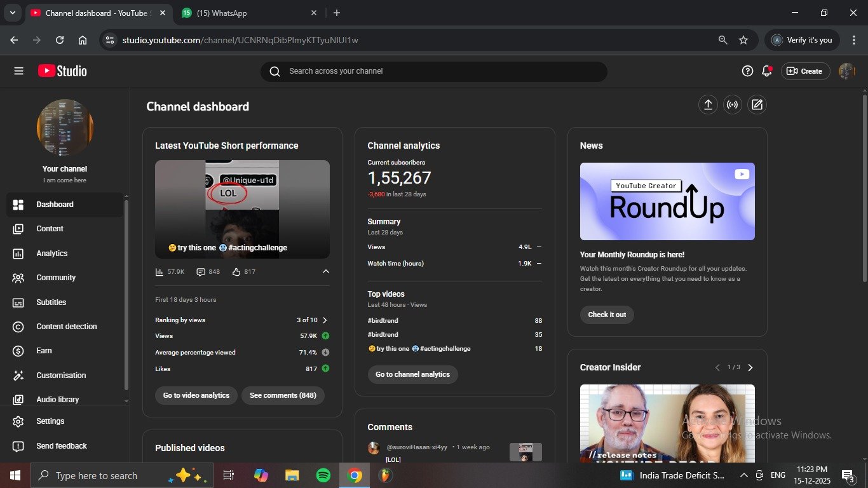Collapse the latest Short performance details
The image size is (868, 488).
[x=326, y=271]
